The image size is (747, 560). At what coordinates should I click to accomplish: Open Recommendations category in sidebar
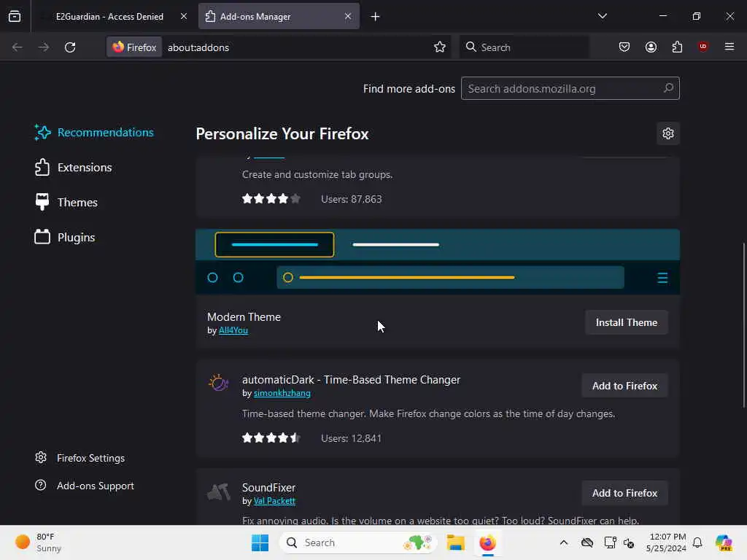click(94, 133)
